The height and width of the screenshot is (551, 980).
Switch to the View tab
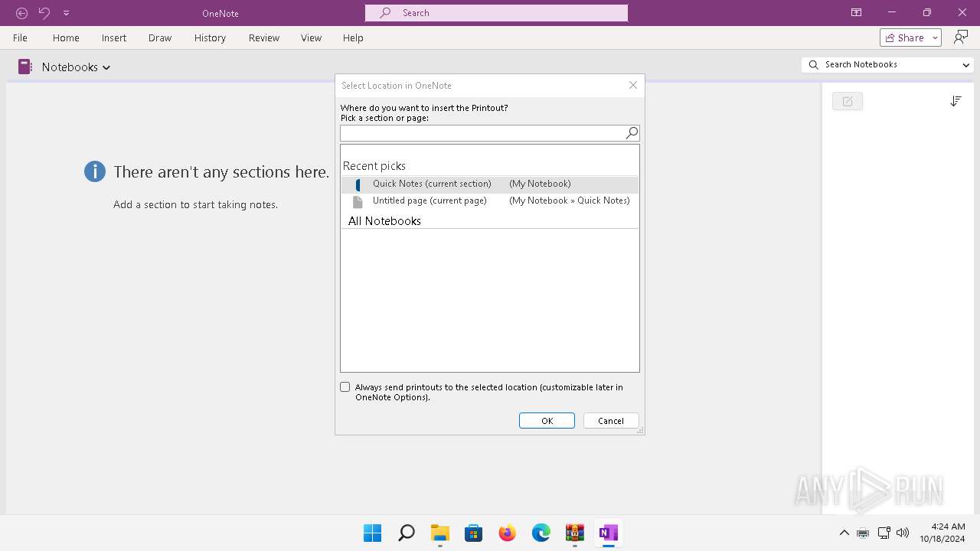click(x=312, y=37)
